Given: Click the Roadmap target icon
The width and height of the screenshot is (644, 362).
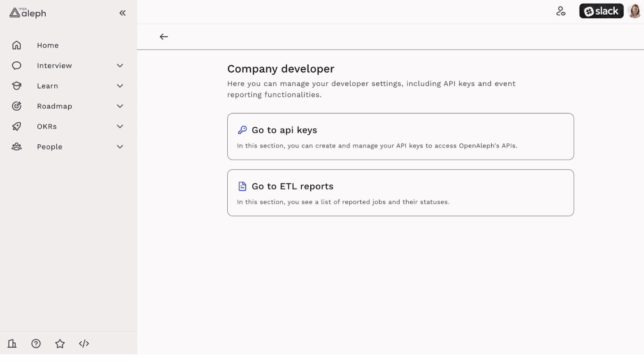Looking at the screenshot, I should point(17,106).
